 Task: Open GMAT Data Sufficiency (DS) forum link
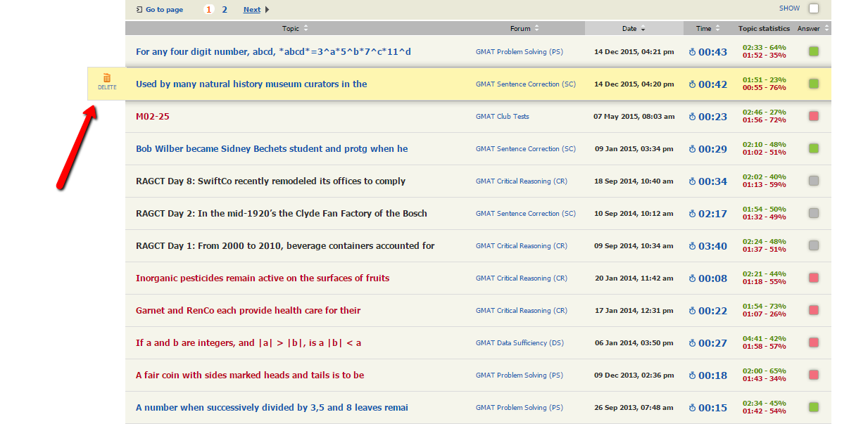click(521, 343)
